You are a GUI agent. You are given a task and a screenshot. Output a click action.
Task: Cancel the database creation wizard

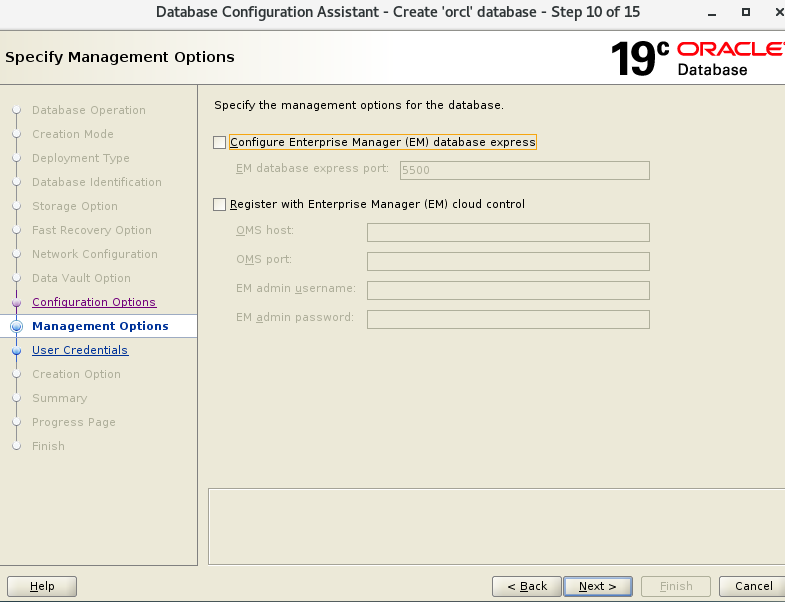pyautogui.click(x=753, y=586)
